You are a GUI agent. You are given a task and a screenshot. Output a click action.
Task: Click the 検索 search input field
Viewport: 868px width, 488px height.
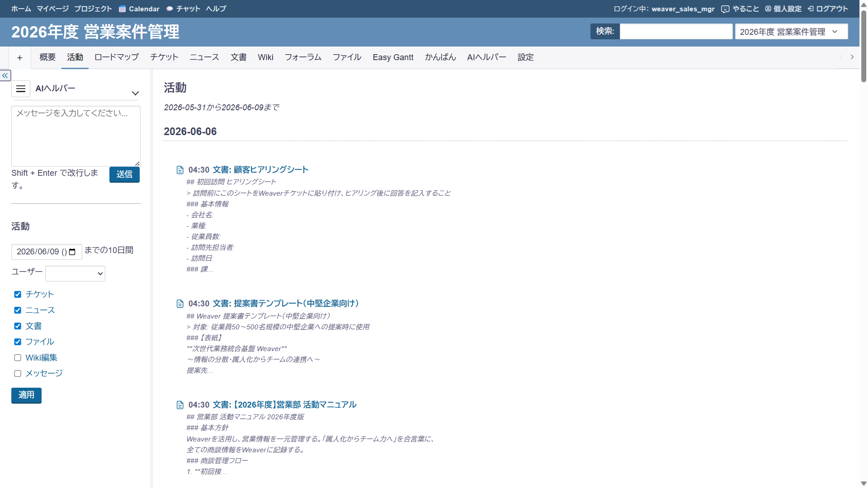coord(676,32)
